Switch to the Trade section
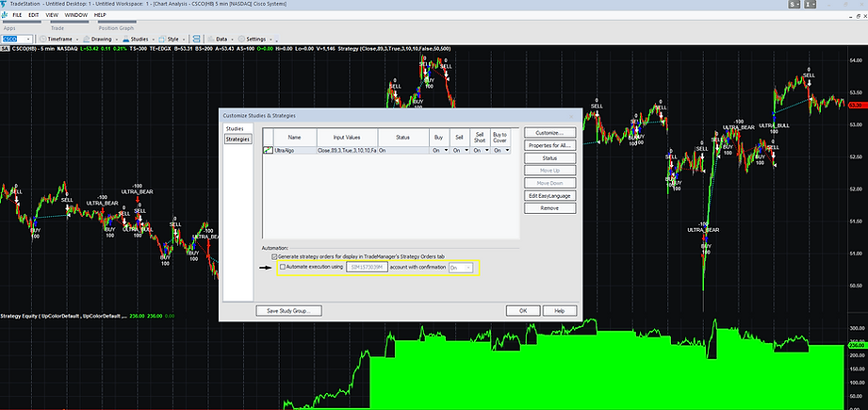The width and height of the screenshot is (868, 410). 57,28
